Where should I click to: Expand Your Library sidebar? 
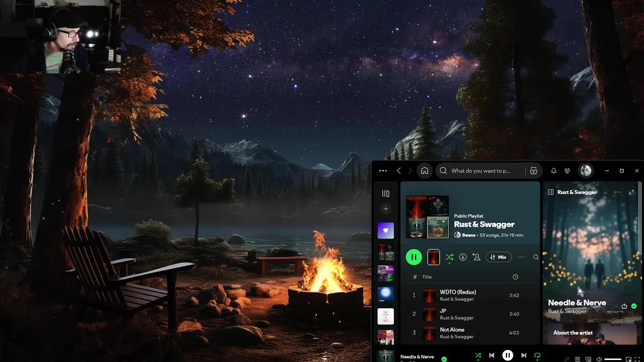[386, 194]
